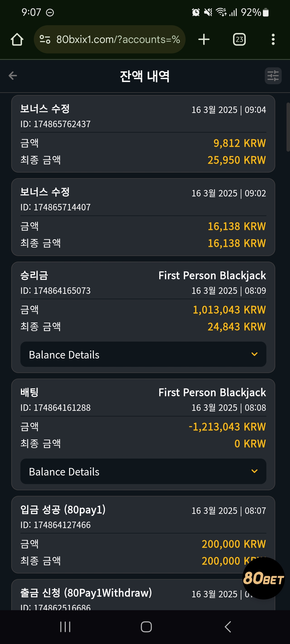Open a new browser tab with plus icon
This screenshot has width=290, height=644.
click(x=204, y=39)
